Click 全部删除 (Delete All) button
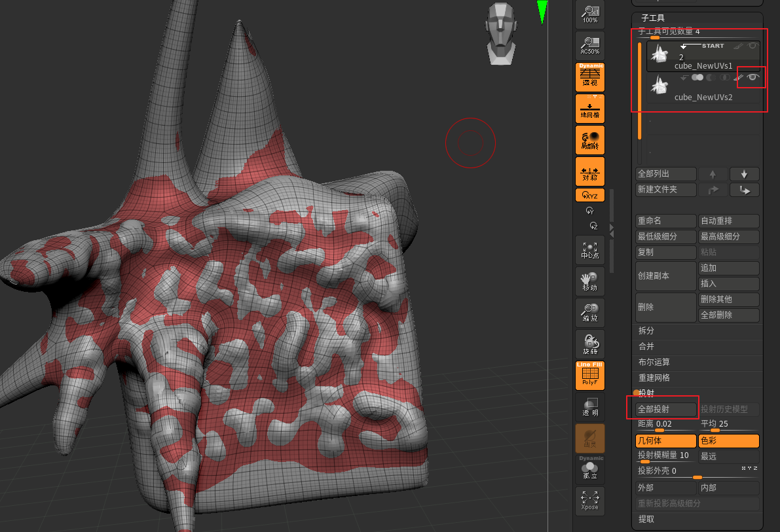This screenshot has height=532, width=780. [x=729, y=315]
